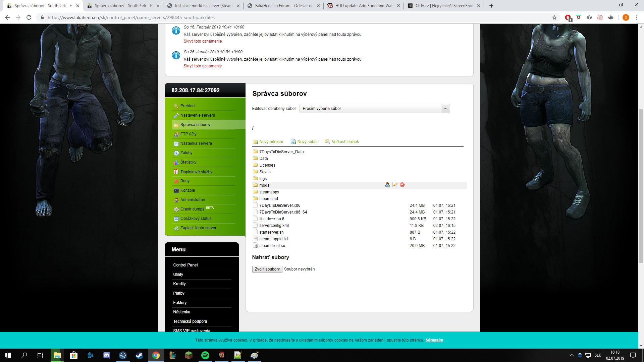Switch to the HUD update browser tab
This screenshot has height=362, width=644.
(x=364, y=6)
